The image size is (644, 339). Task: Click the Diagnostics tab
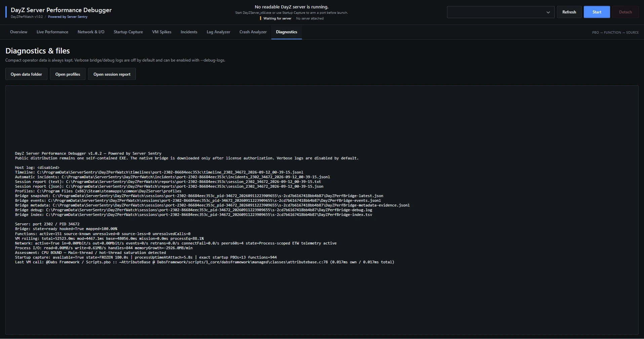pyautogui.click(x=286, y=32)
